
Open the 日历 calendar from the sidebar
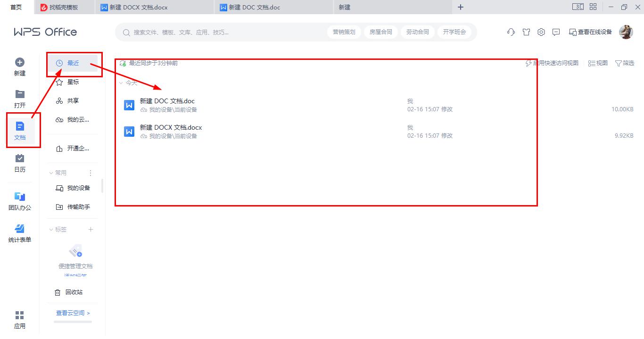[x=19, y=163]
